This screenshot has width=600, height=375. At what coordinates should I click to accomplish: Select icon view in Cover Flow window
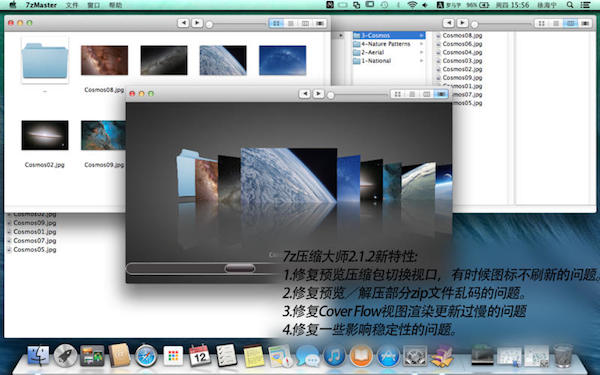click(x=398, y=94)
